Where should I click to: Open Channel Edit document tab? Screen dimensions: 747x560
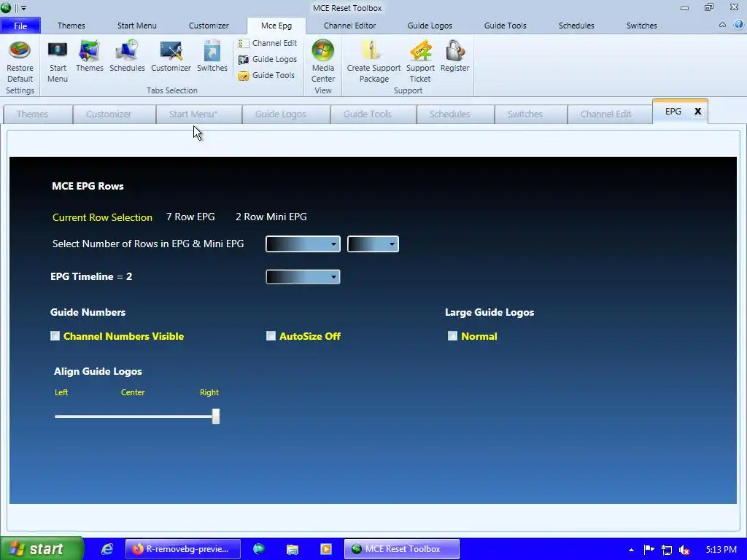coord(610,114)
